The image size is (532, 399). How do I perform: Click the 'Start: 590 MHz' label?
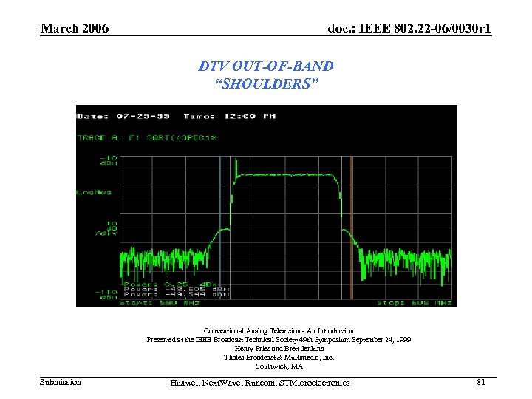(x=160, y=303)
